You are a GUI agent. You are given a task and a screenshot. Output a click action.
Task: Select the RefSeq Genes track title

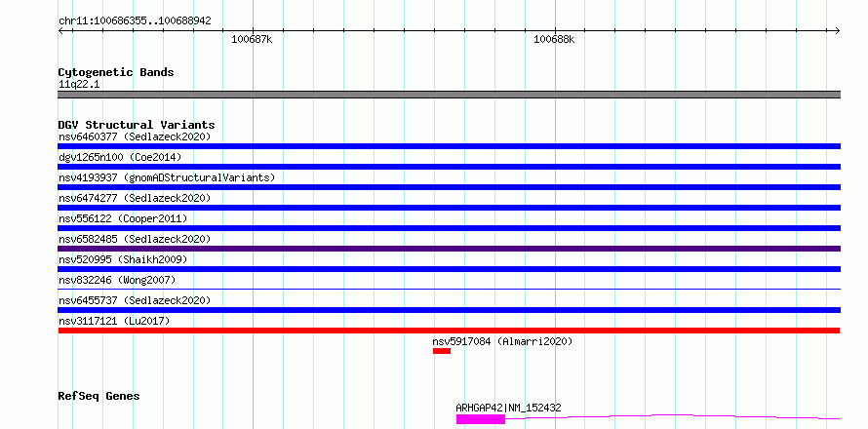pyautogui.click(x=99, y=396)
